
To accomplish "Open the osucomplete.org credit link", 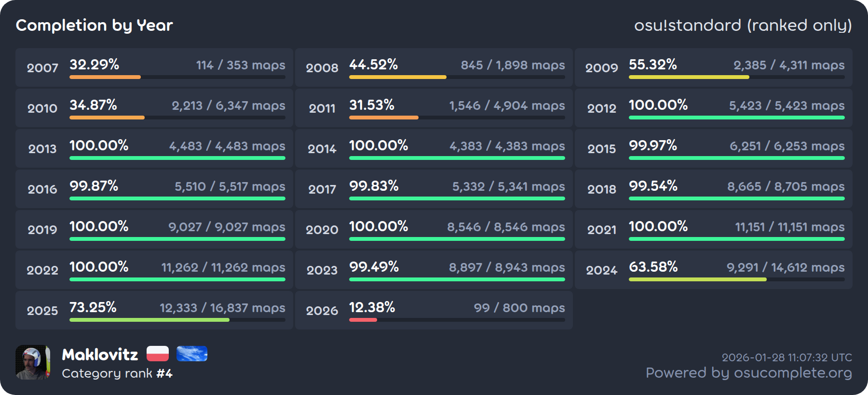I will point(748,373).
